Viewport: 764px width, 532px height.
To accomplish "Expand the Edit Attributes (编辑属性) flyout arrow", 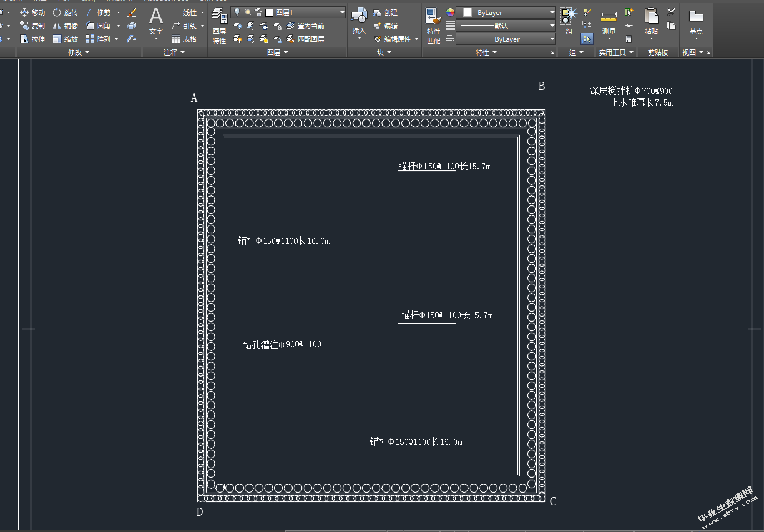I will pyautogui.click(x=416, y=39).
